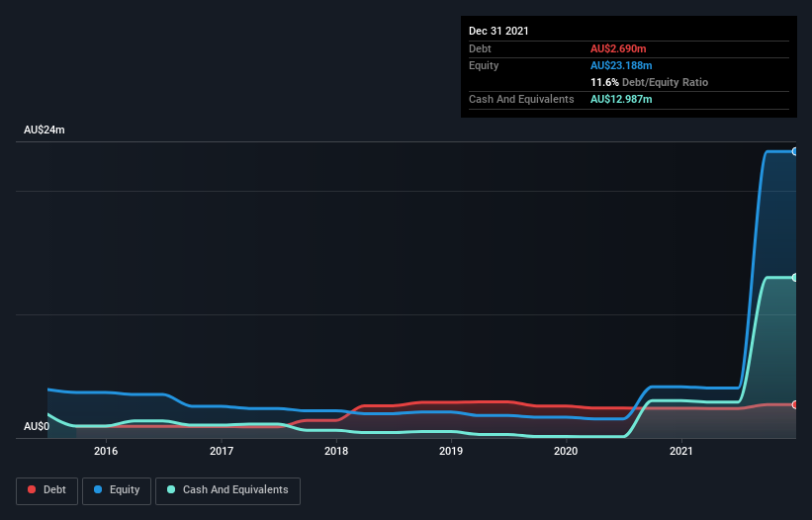Click the 2016 x-axis label

click(x=106, y=451)
